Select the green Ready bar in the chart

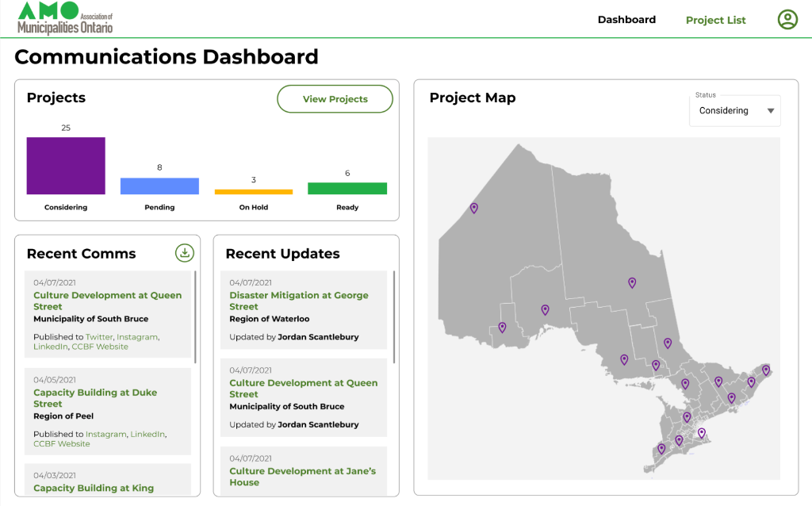coord(347,188)
